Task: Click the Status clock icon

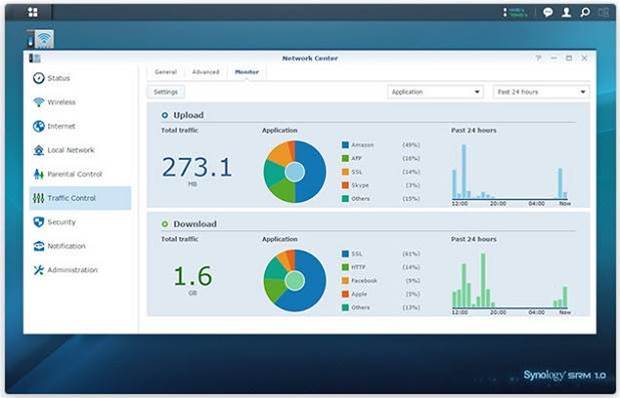Action: tap(39, 78)
